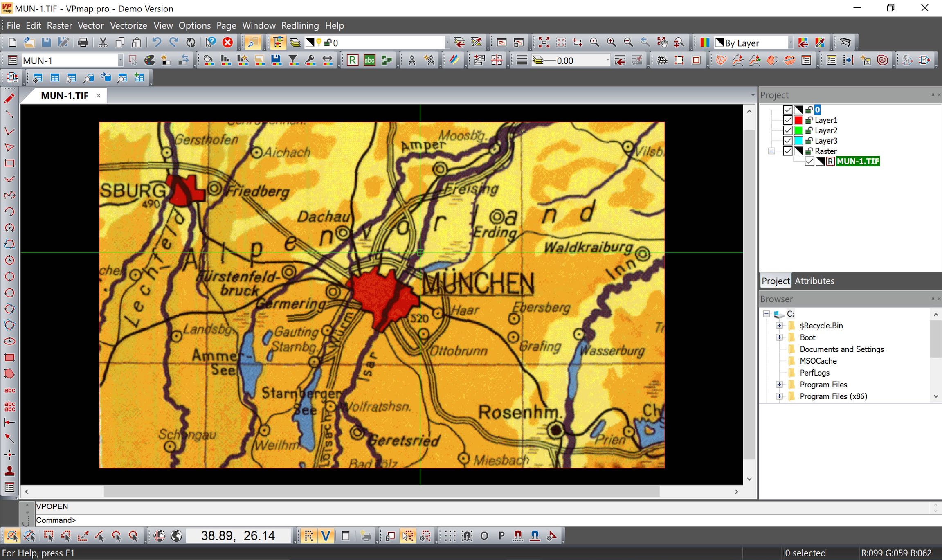Open the Vectorize menu

tap(128, 25)
